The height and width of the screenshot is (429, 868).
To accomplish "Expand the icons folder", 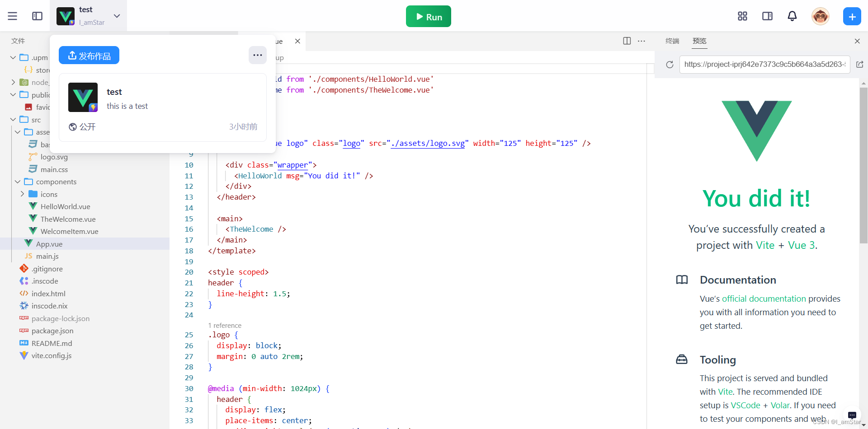I will (22, 194).
